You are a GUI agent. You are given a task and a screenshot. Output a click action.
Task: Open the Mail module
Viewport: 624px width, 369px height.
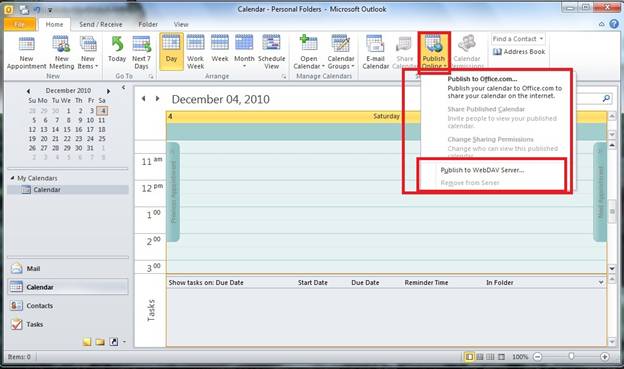point(68,269)
